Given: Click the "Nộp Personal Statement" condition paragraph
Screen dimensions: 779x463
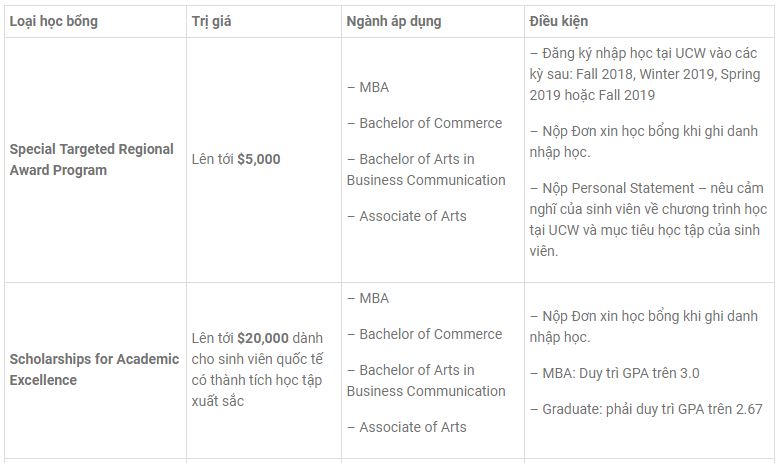Looking at the screenshot, I should tap(647, 219).
